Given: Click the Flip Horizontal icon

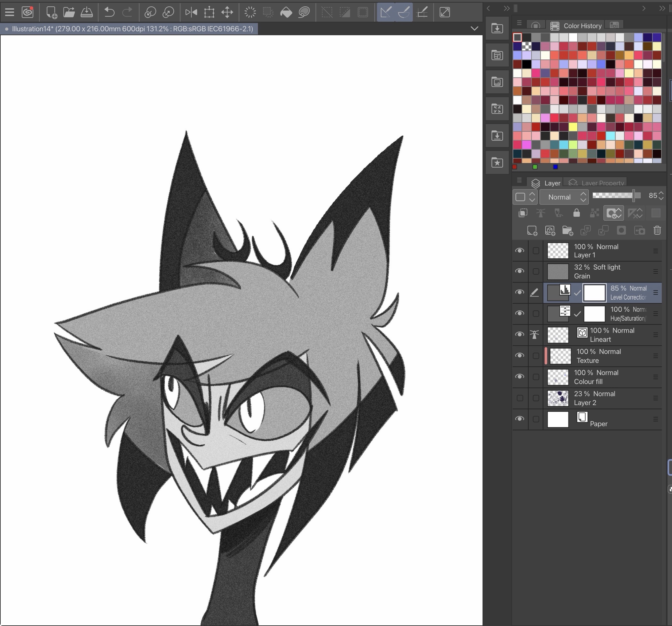Looking at the screenshot, I should coord(191,12).
